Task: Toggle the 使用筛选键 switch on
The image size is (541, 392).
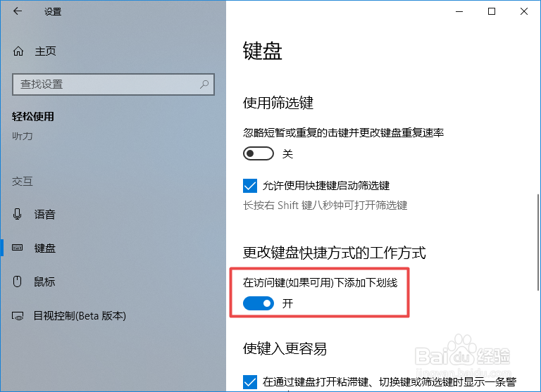Action: pyautogui.click(x=259, y=153)
